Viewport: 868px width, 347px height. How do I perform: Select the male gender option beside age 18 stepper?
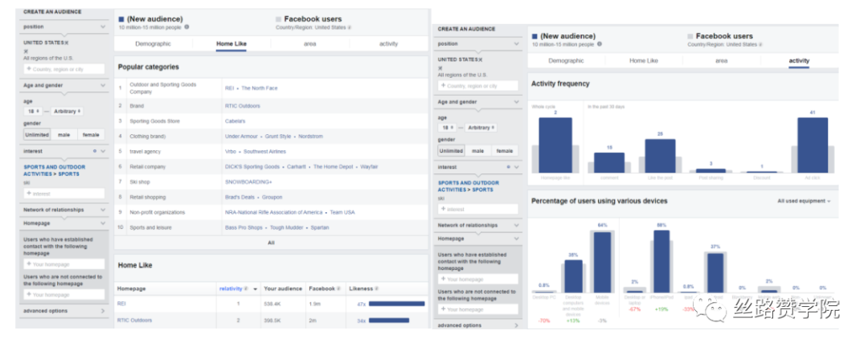click(63, 134)
